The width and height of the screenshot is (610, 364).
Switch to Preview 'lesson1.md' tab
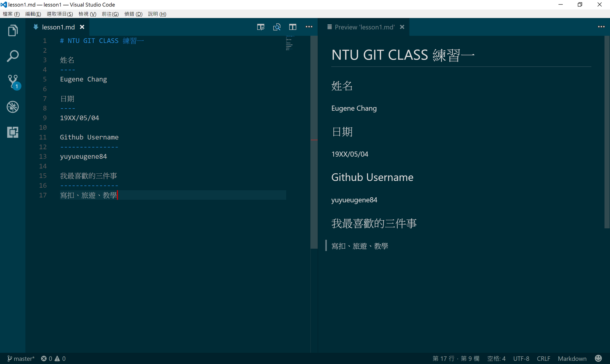point(364,27)
